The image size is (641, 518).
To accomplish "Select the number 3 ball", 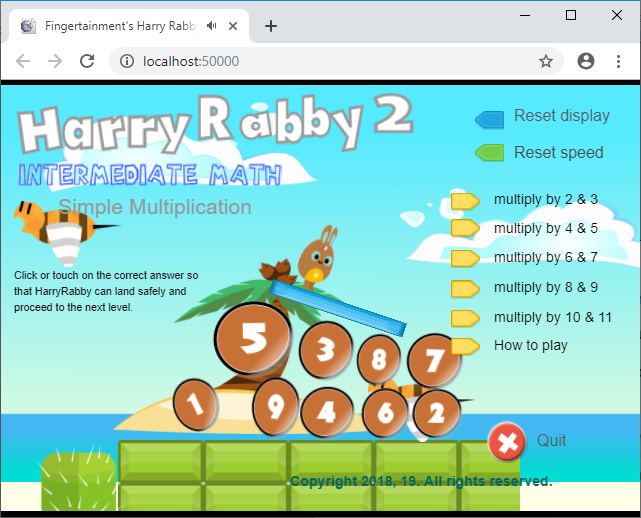I will [x=326, y=349].
